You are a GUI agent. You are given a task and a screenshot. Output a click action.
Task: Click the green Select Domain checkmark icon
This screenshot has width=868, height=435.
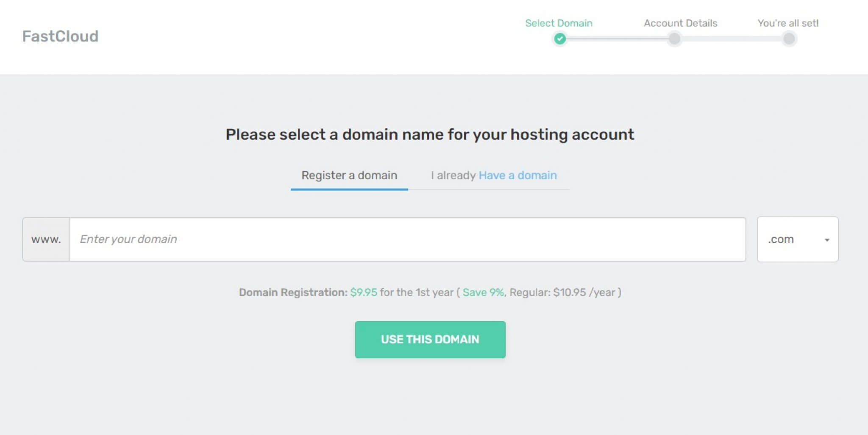(559, 39)
